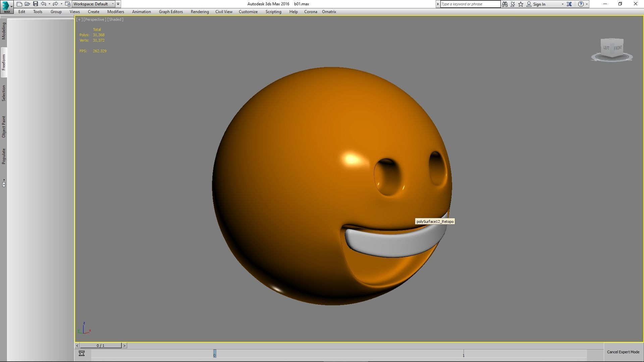
Task: Open the Communication Center satellite icon
Action: 513,4
